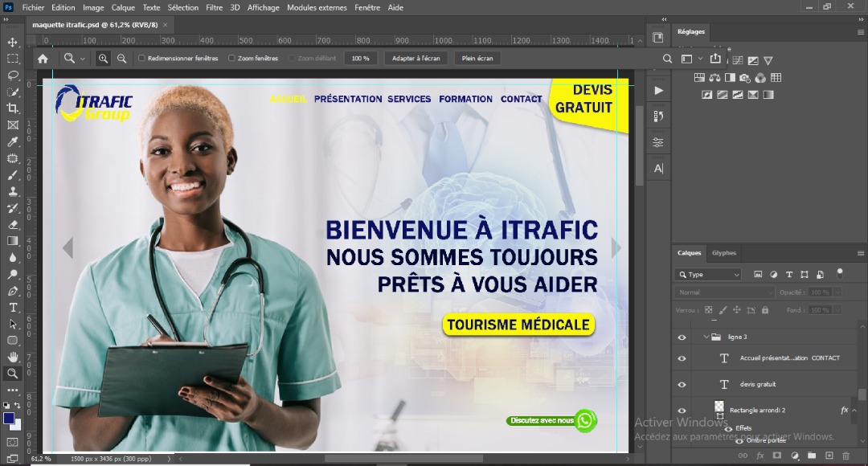
Task: Enable Redimensionner fenêtres checkbox
Action: (142, 58)
